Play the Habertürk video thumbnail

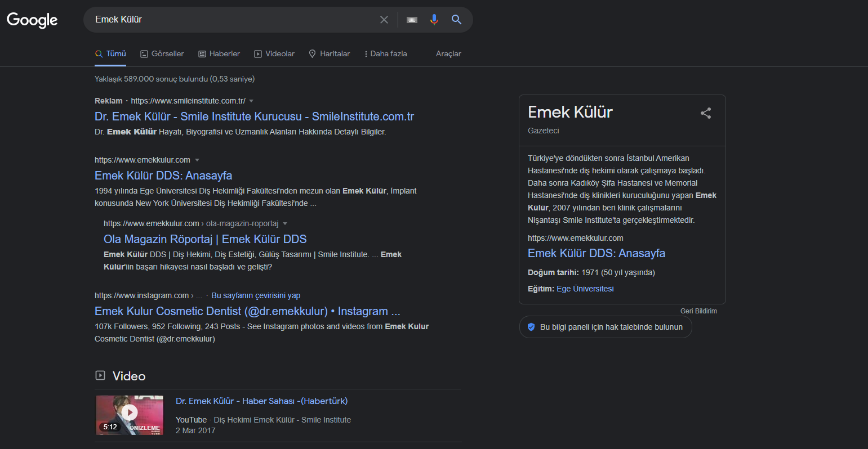[130, 415]
